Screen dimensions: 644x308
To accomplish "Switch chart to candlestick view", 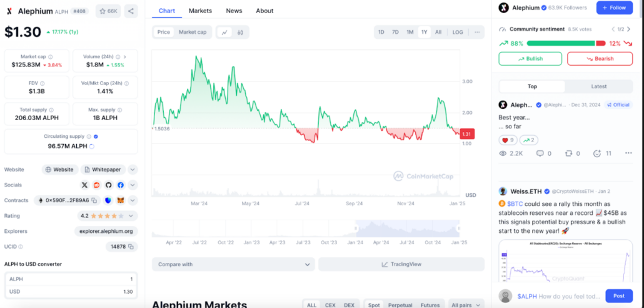I will (x=239, y=32).
